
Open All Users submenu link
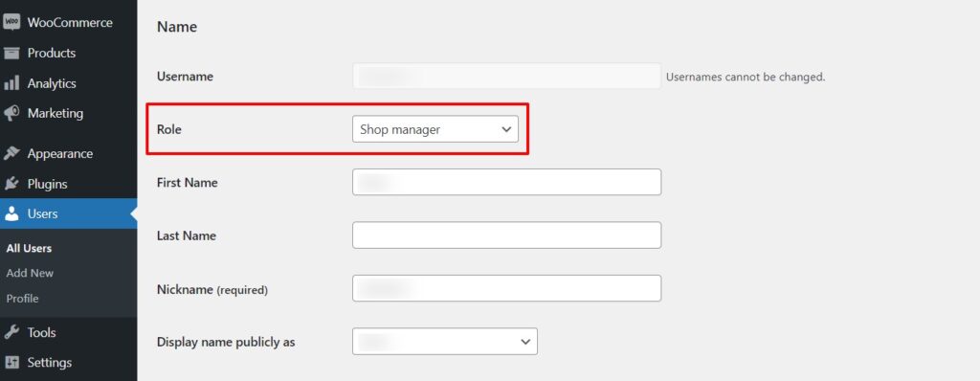click(x=29, y=248)
